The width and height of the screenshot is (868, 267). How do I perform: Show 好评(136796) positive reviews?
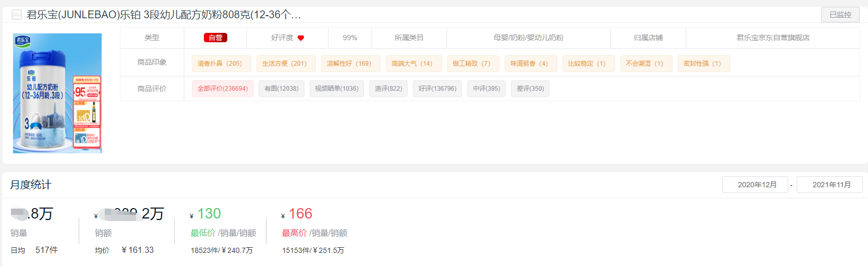point(437,89)
